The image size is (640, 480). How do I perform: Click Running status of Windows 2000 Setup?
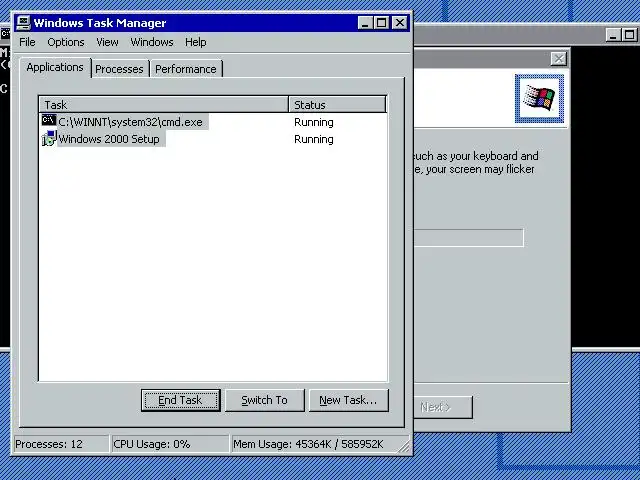point(313,139)
